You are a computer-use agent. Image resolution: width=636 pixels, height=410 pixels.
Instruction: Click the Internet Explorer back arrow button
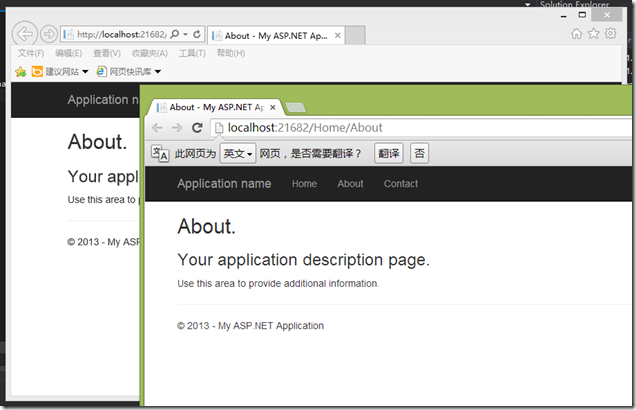[x=26, y=35]
